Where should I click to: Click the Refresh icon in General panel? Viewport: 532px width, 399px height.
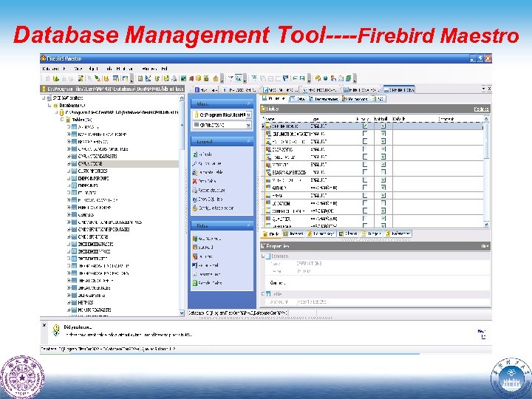195,154
